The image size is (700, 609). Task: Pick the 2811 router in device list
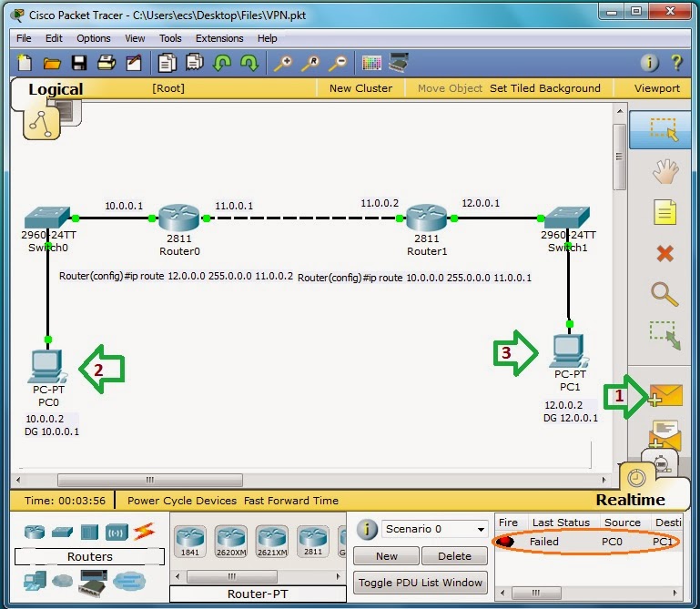click(313, 541)
